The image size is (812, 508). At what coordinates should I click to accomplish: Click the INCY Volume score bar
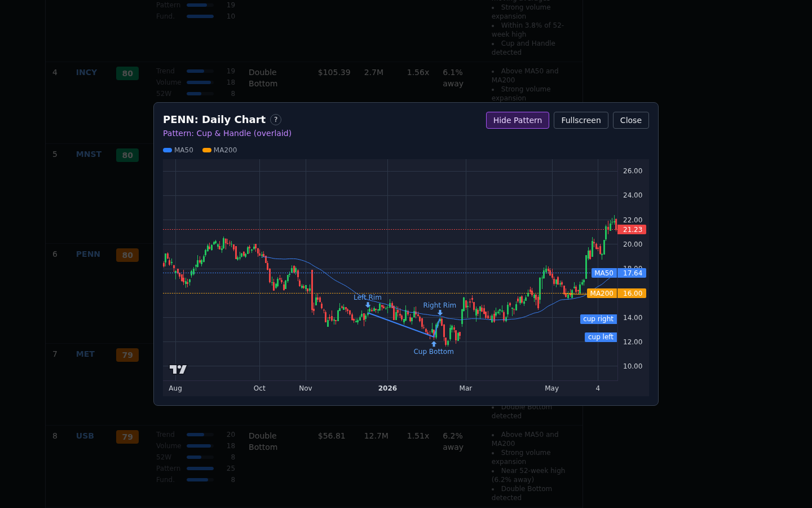pyautogui.click(x=200, y=82)
